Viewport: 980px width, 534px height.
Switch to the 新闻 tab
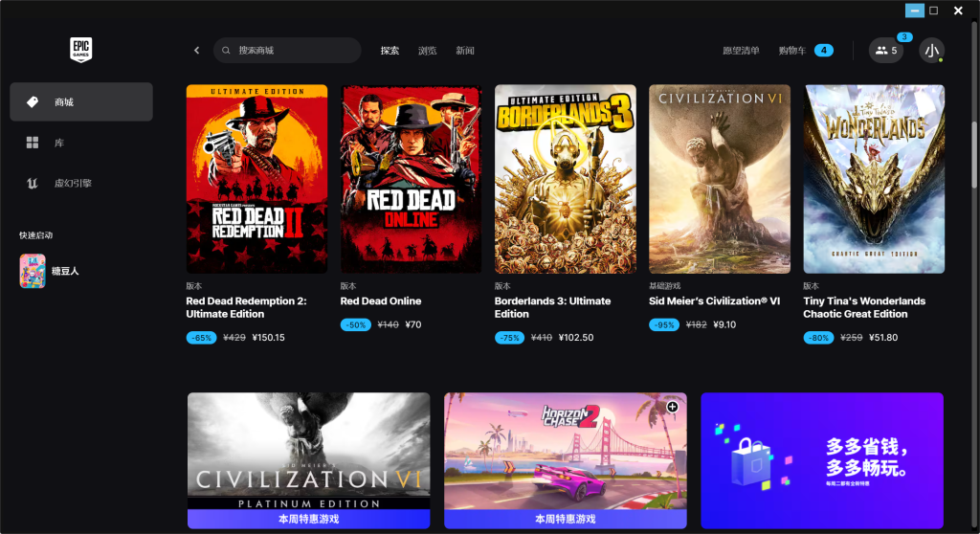465,50
